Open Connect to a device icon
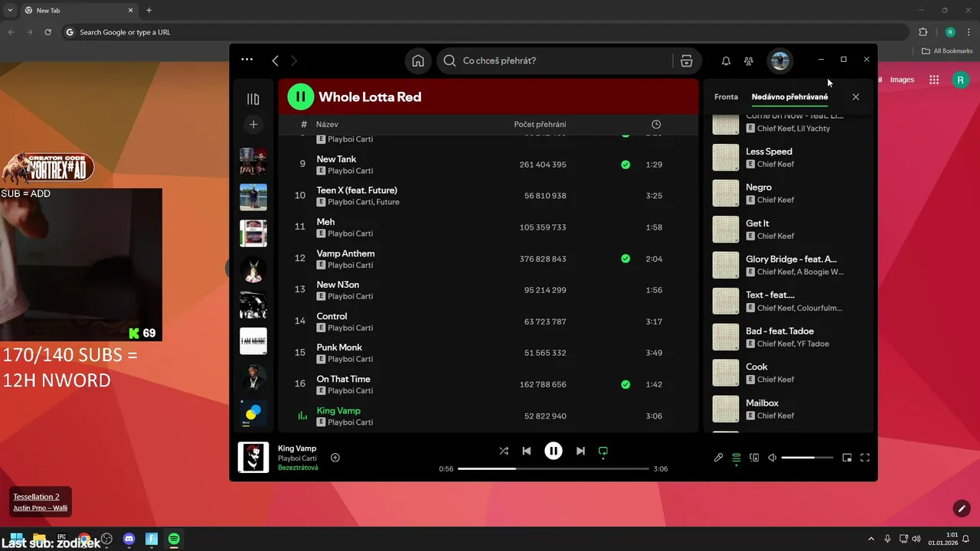980x551 pixels. [x=754, y=458]
